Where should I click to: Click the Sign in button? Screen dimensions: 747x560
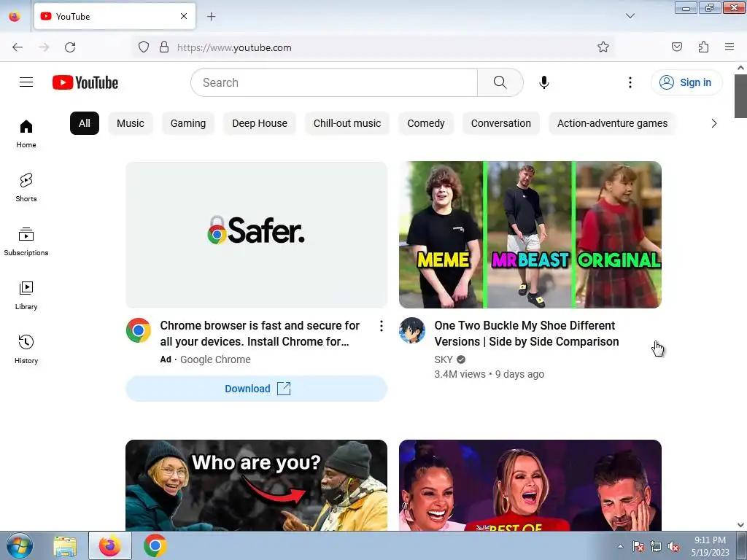686,82
